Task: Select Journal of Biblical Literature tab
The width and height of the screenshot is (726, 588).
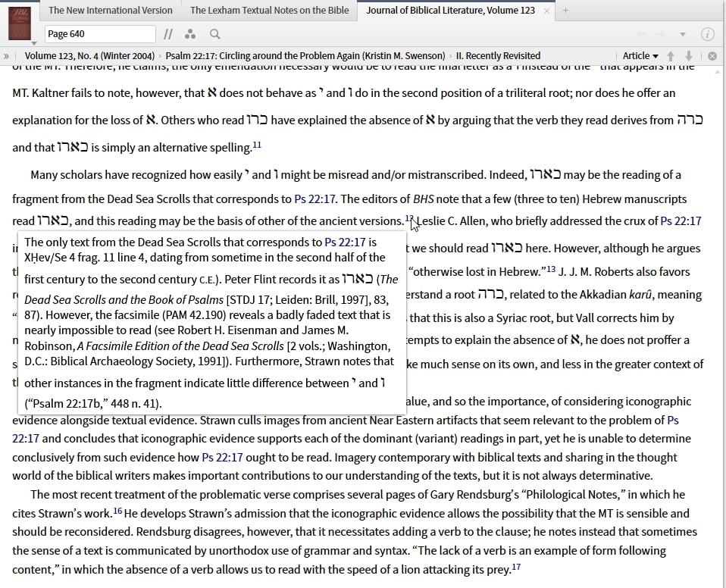Action: (x=450, y=10)
